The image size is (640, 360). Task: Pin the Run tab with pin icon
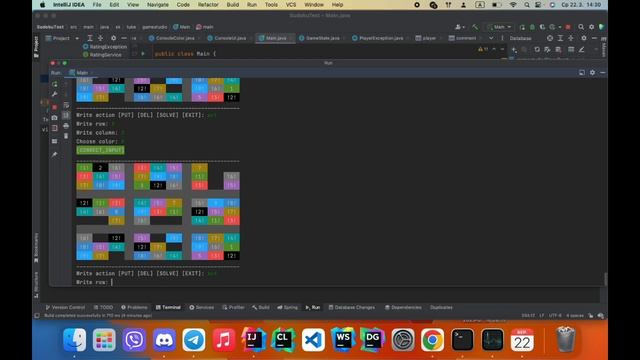pyautogui.click(x=55, y=155)
